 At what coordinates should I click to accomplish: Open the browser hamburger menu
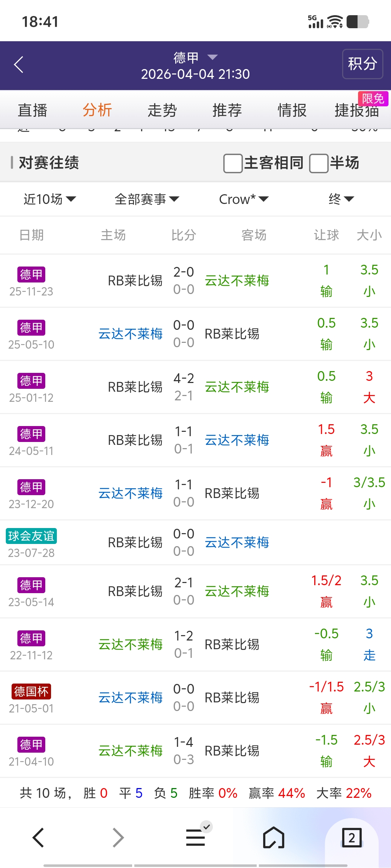pyautogui.click(x=195, y=838)
